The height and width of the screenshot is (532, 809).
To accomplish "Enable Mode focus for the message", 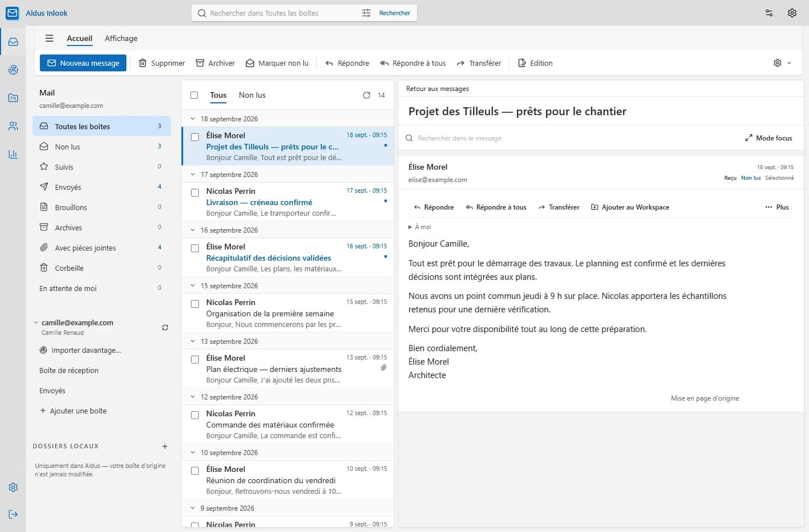I will (x=769, y=138).
